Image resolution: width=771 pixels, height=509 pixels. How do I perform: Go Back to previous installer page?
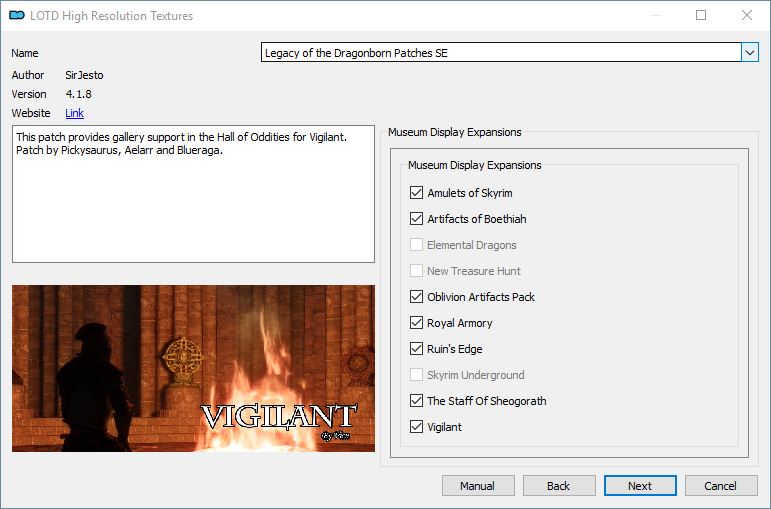pos(559,486)
